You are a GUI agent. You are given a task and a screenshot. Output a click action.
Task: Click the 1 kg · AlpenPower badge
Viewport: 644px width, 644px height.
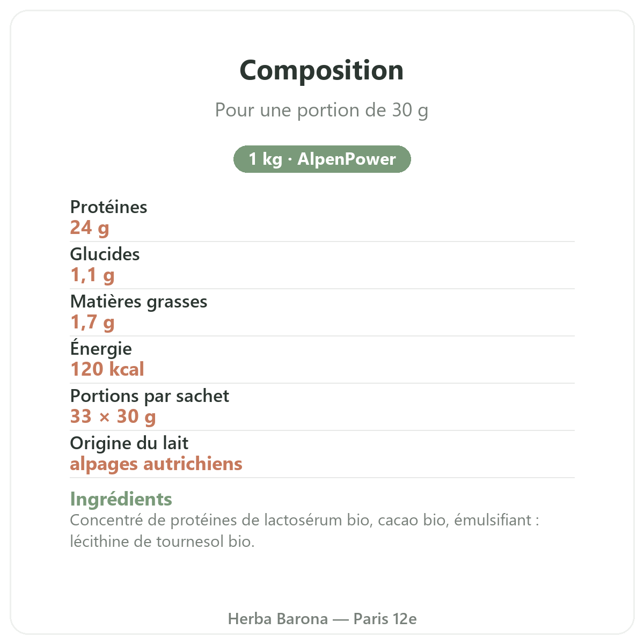coord(322,159)
